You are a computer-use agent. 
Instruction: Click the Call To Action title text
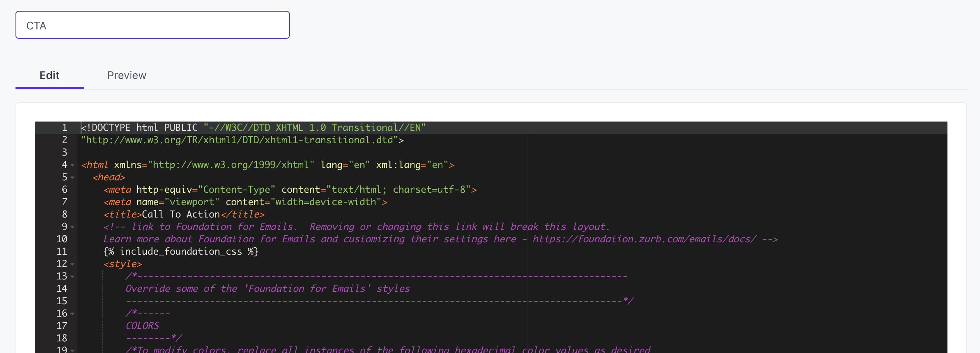pyautogui.click(x=180, y=214)
